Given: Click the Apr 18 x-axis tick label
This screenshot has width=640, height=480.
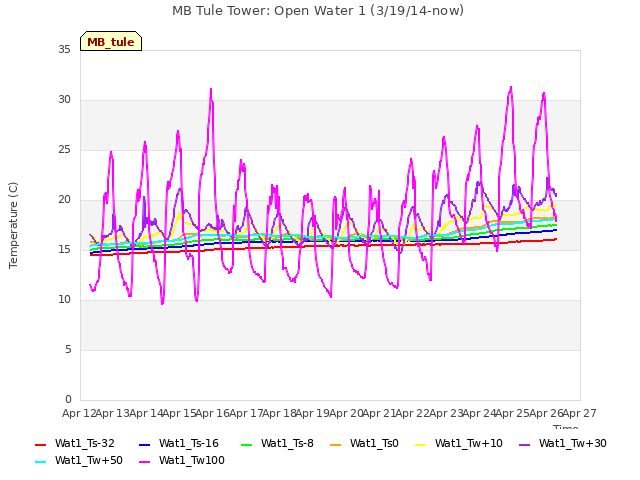Looking at the screenshot, I should 279,414.
